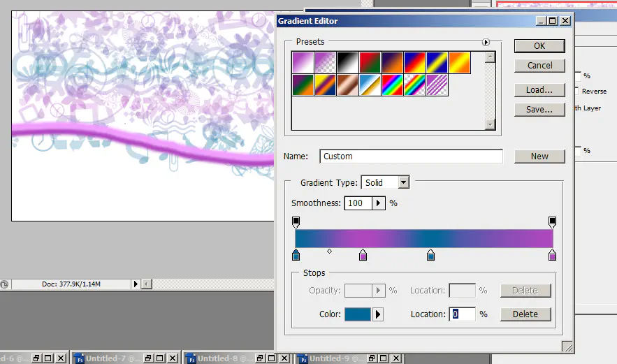Click the gradient Name text field
Image resolution: width=617 pixels, height=364 pixels.
tap(411, 156)
